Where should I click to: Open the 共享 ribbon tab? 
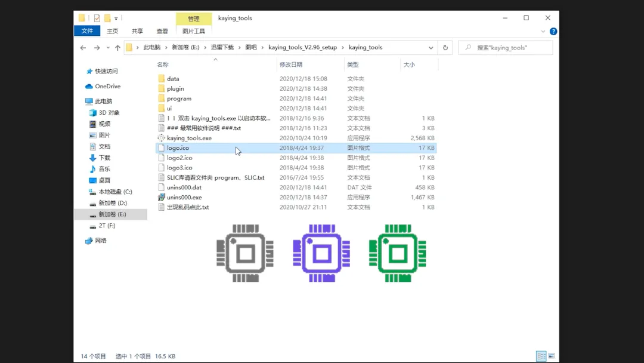[x=137, y=31]
